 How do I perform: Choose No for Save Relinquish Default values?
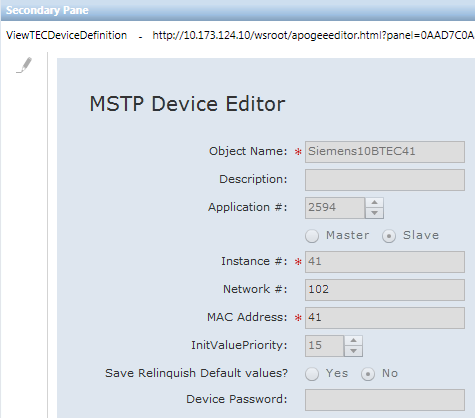click(x=368, y=374)
